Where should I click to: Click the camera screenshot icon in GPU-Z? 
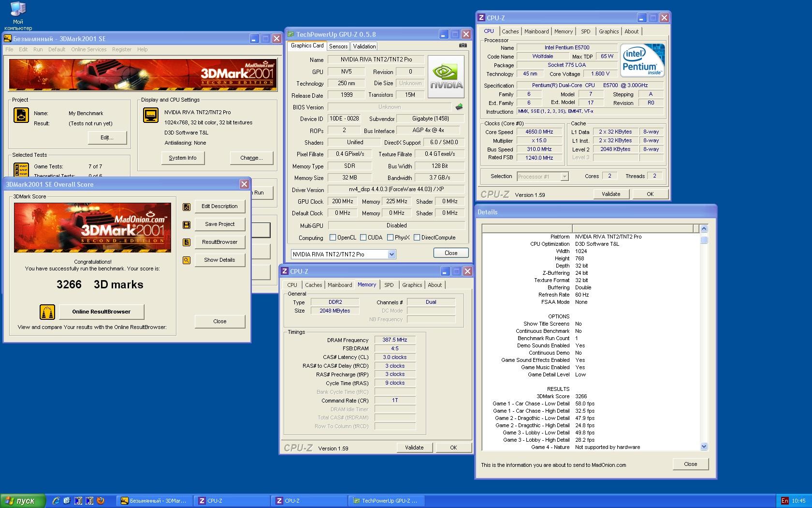(463, 45)
